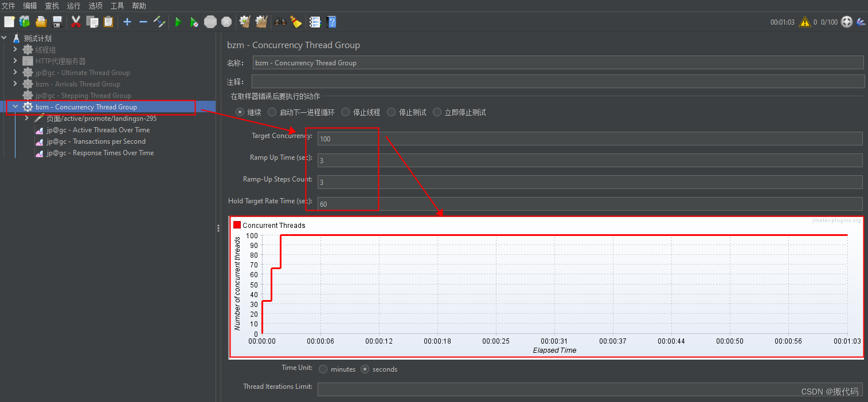
Task: Cut the selected element with scissors icon
Action: [76, 22]
